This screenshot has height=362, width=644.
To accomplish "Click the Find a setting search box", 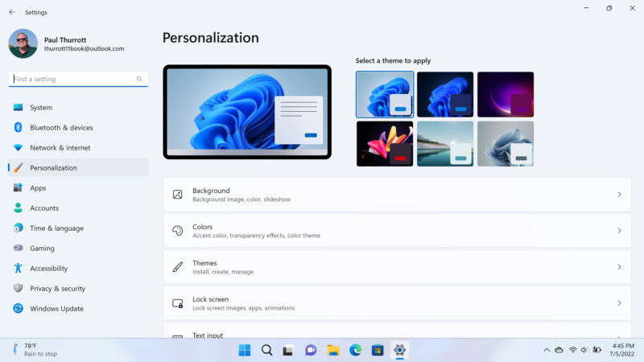I will 78,79.
